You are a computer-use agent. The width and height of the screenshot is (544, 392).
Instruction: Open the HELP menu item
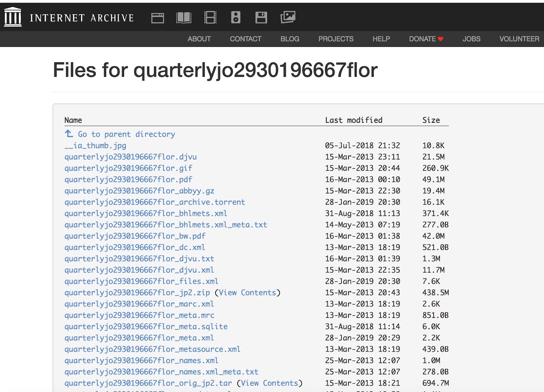pos(381,39)
